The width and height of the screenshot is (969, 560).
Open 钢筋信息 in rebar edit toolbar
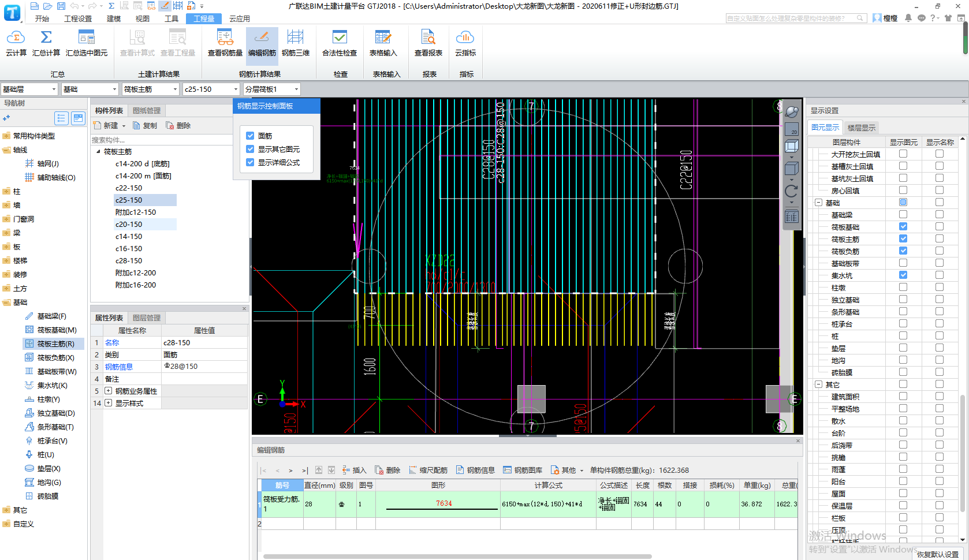[475, 470]
